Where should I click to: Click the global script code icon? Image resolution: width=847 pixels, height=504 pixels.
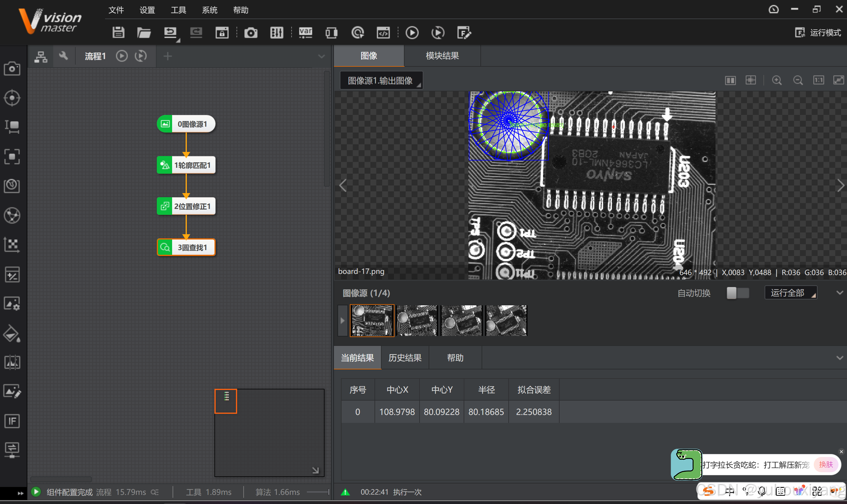(x=383, y=33)
